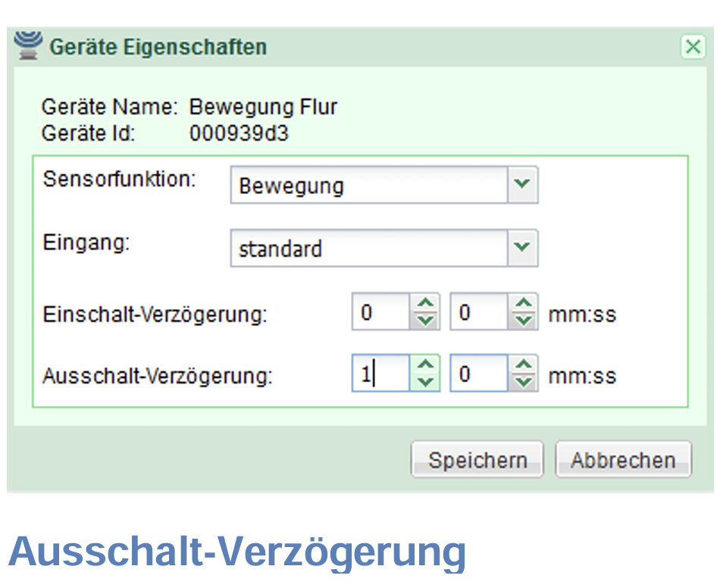
Task: Focus the Einschalt-Verzögerung seconds field
Action: click(x=478, y=312)
